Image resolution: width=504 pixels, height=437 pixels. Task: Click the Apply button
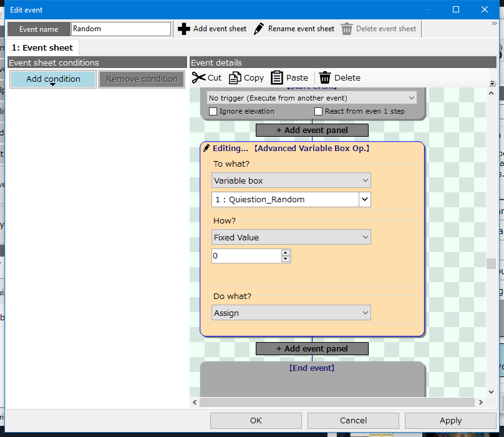(450, 421)
